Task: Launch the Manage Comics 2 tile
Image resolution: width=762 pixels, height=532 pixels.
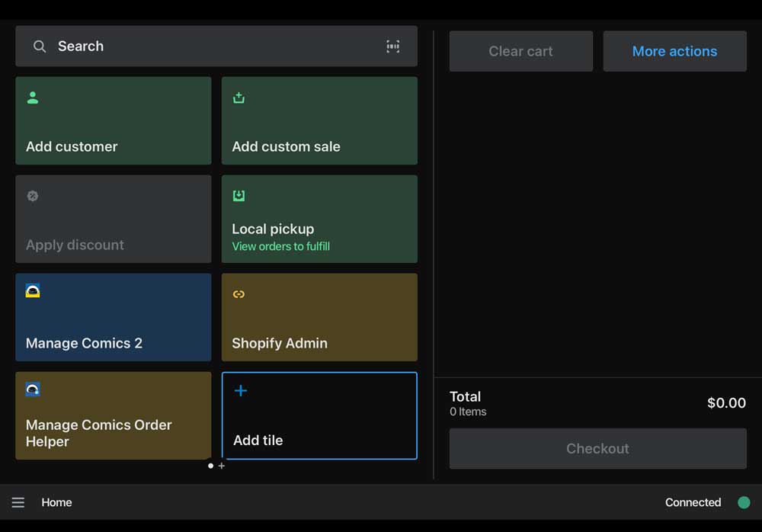Action: pos(114,317)
